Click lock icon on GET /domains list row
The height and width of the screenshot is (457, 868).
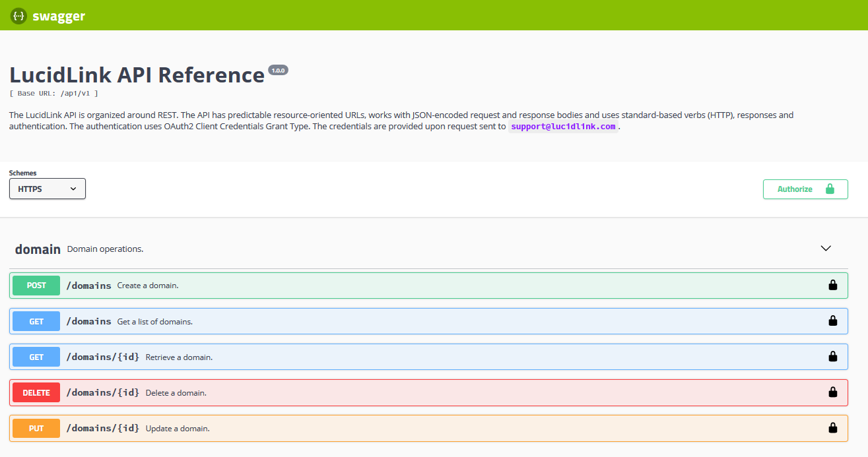click(832, 320)
